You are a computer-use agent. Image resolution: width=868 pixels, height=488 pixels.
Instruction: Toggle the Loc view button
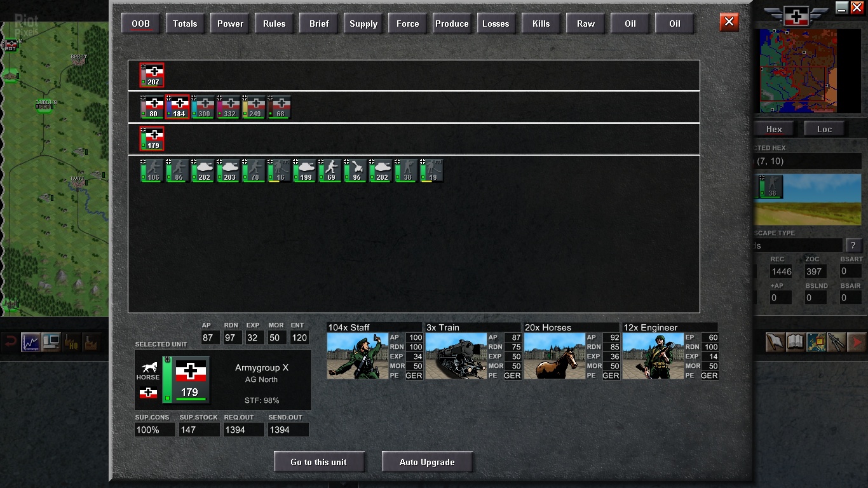point(824,129)
